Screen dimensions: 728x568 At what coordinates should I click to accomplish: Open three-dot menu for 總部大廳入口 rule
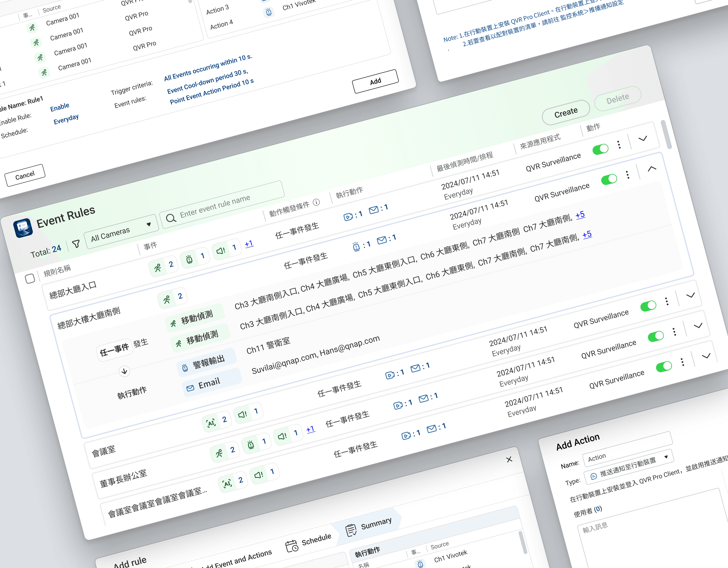[x=619, y=145]
